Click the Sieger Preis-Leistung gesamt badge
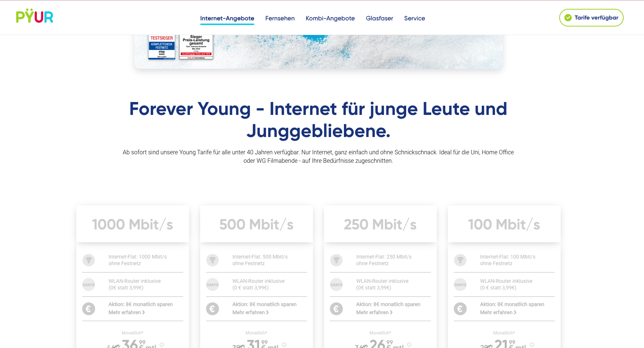Image resolution: width=644 pixels, height=348 pixels. pyautogui.click(x=196, y=47)
